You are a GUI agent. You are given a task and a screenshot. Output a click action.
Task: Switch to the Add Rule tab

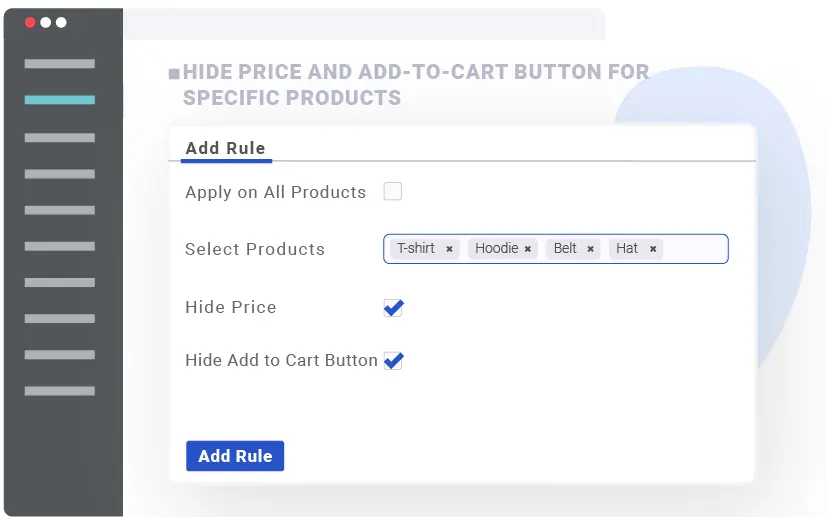226,148
